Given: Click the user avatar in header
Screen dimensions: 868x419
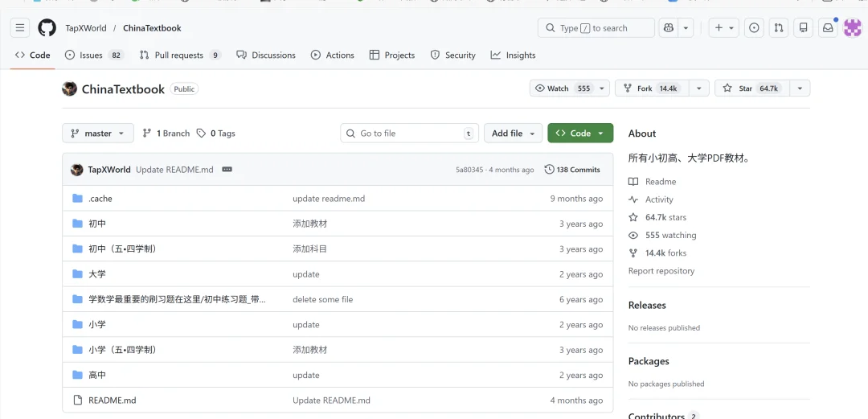Looking at the screenshot, I should tap(852, 28).
